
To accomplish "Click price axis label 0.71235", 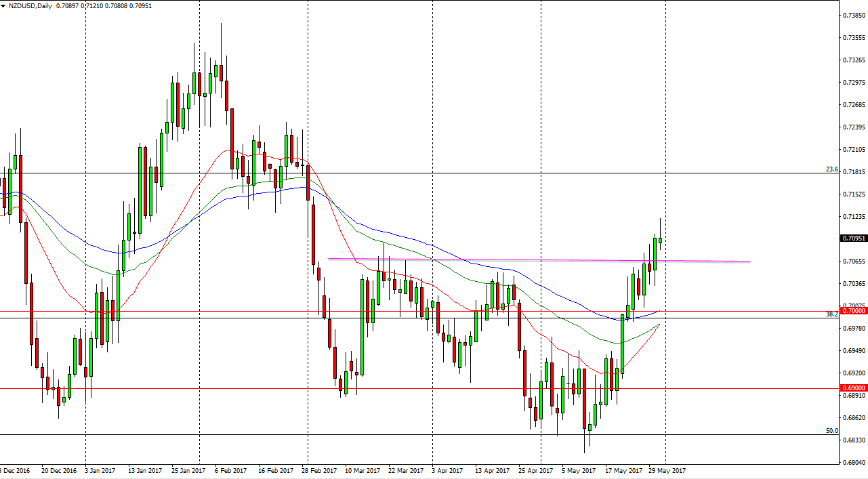I will pos(853,216).
